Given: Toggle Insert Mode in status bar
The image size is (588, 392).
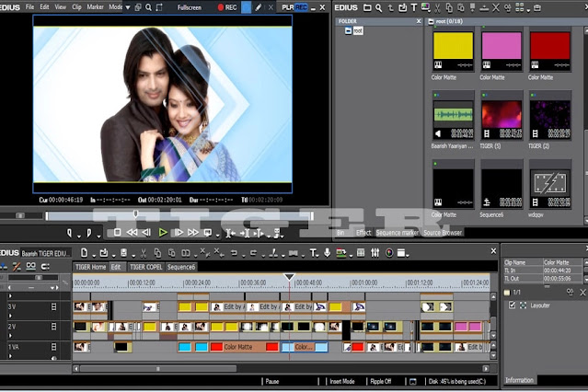Looking at the screenshot, I should pos(342,382).
